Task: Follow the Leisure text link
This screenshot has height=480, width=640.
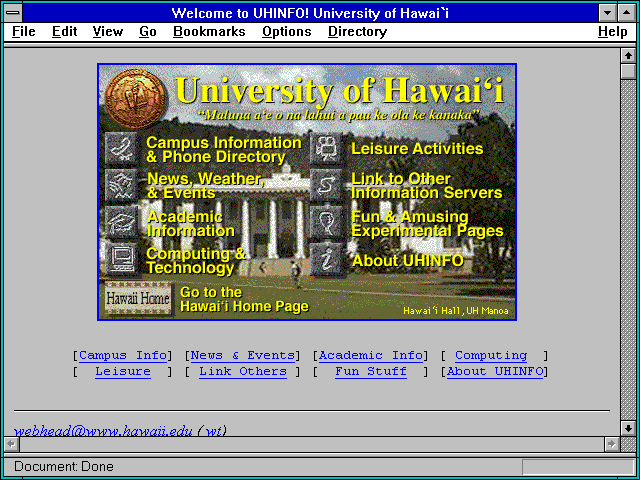Action: 123,371
